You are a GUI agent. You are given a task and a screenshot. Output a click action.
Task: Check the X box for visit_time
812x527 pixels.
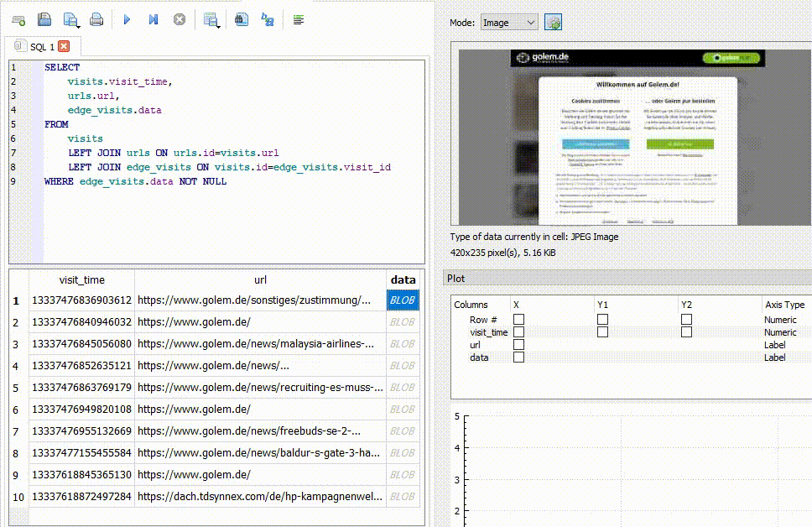518,332
